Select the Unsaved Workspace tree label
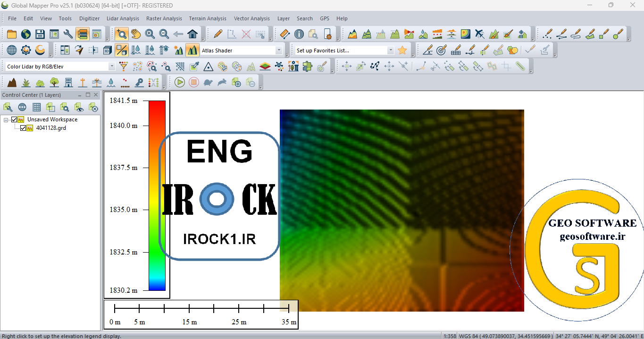This screenshot has width=644, height=339. [x=52, y=119]
